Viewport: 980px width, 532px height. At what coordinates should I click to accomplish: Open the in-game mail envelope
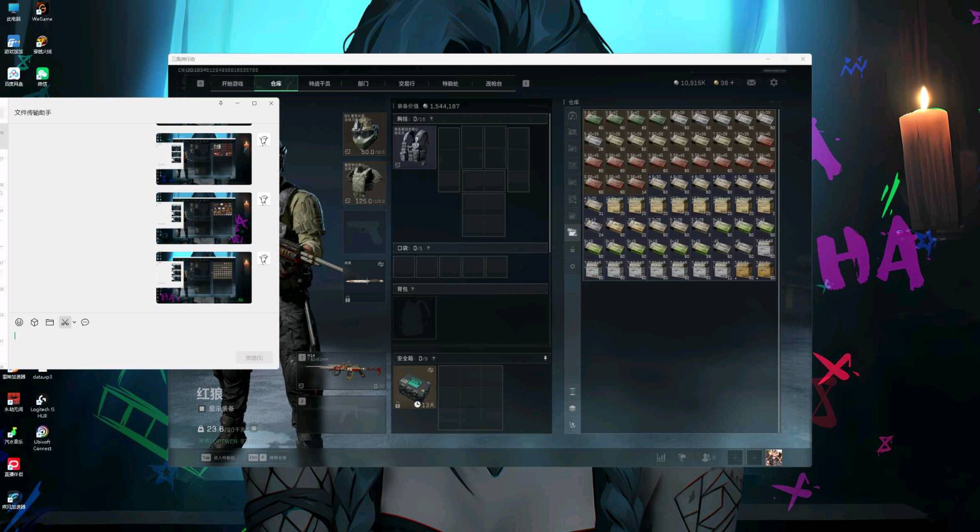(751, 83)
